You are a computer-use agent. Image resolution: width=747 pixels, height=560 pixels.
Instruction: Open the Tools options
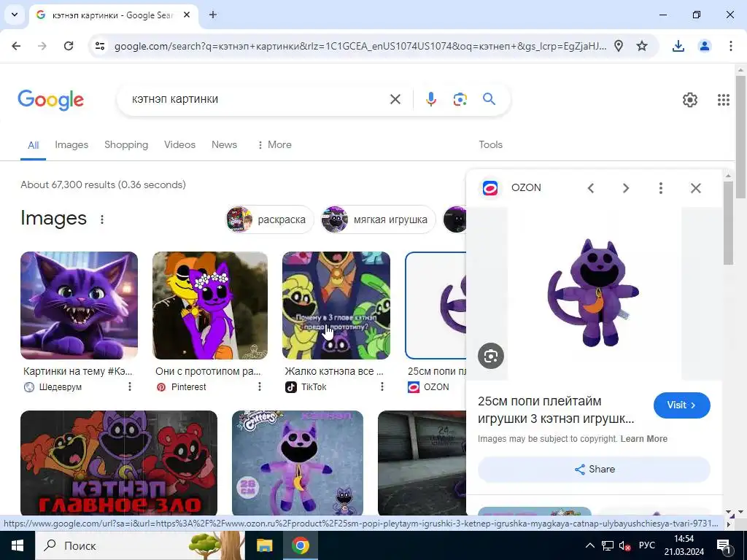(x=490, y=145)
